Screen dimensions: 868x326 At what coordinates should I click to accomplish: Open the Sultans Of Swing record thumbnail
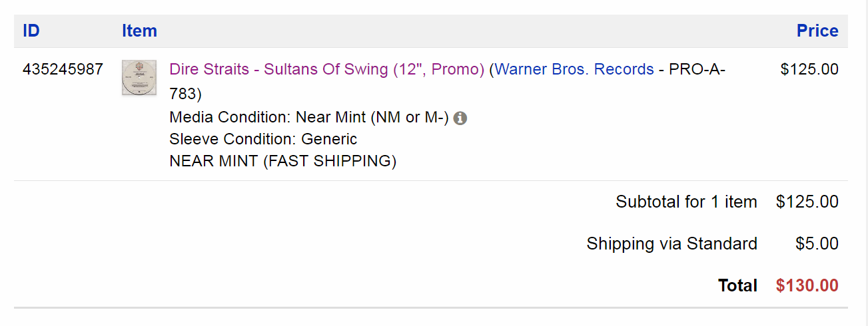[139, 78]
